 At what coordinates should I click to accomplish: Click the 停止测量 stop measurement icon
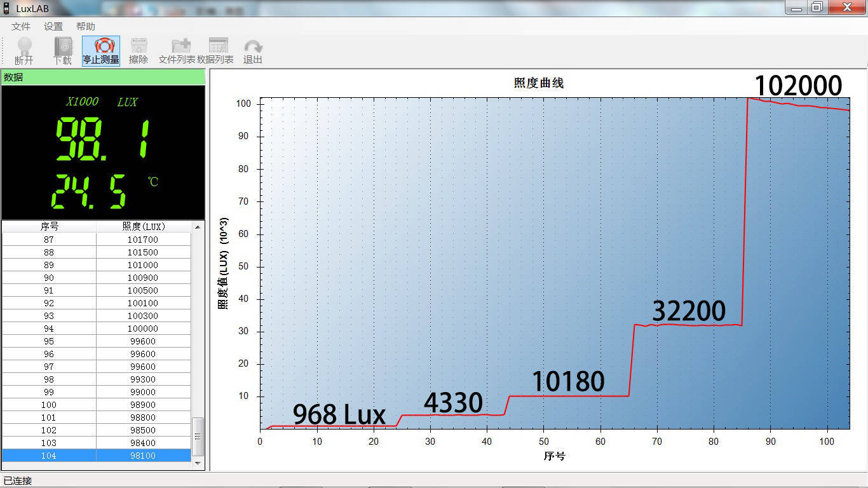(101, 51)
